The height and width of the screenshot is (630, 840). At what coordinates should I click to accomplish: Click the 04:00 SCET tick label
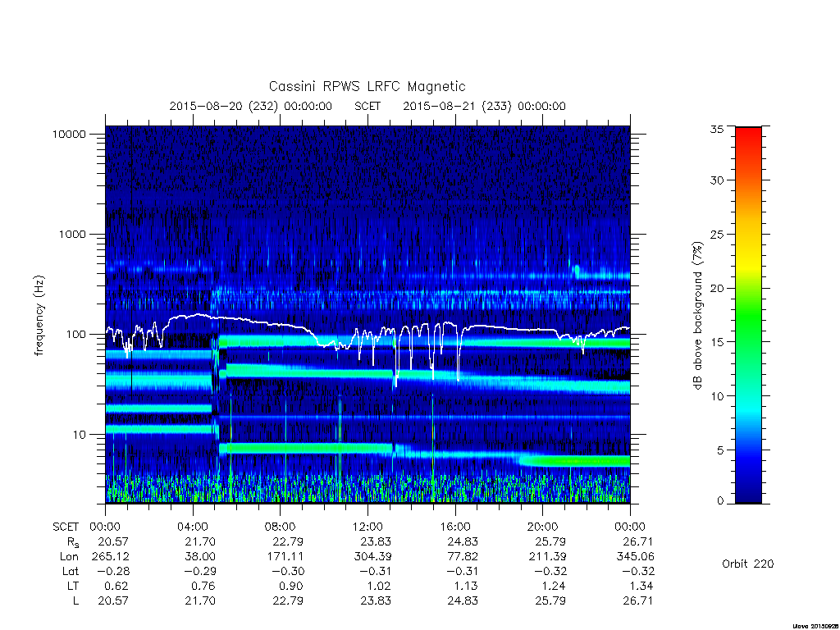192,527
